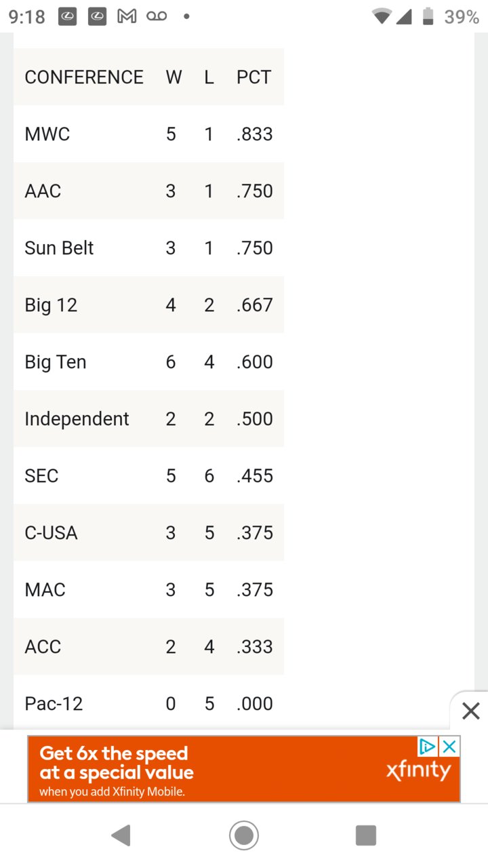This screenshot has width=488, height=868.
Task: Select the SEC conference row
Action: 148,475
